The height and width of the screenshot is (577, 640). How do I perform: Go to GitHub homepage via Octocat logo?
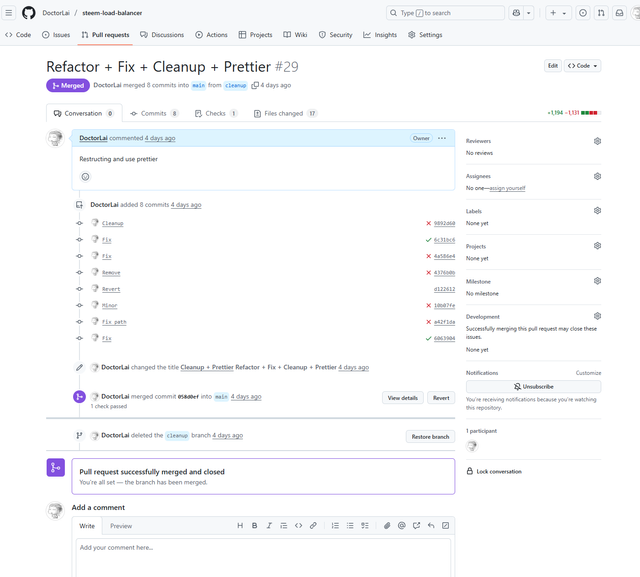[29, 13]
